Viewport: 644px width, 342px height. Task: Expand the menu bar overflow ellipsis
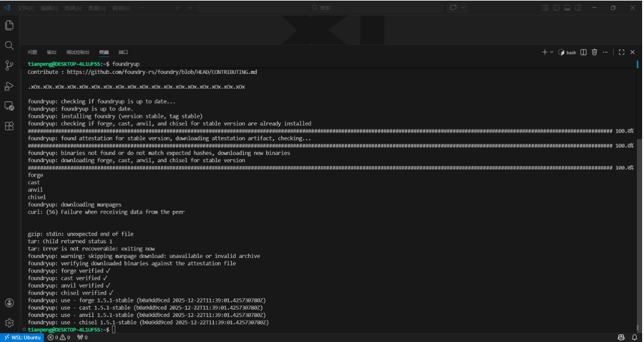click(142, 8)
